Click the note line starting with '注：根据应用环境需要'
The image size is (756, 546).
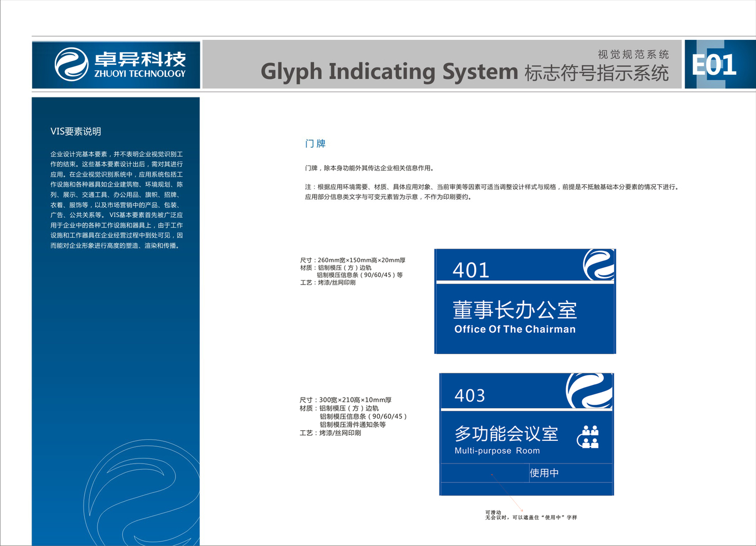[491, 187]
